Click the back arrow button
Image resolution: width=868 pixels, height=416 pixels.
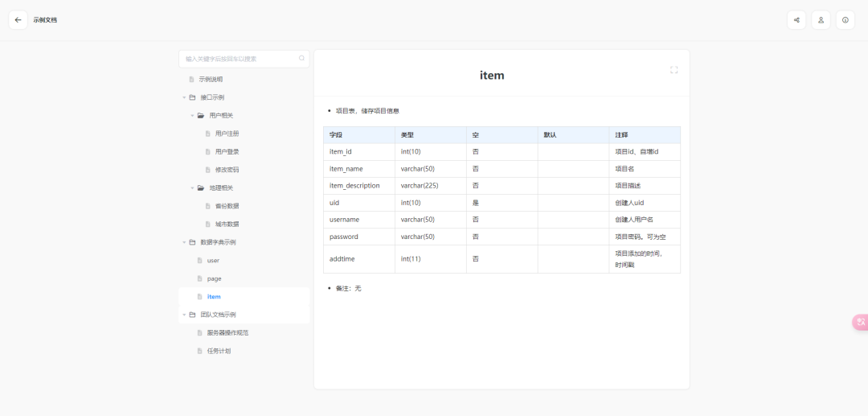coord(18,20)
